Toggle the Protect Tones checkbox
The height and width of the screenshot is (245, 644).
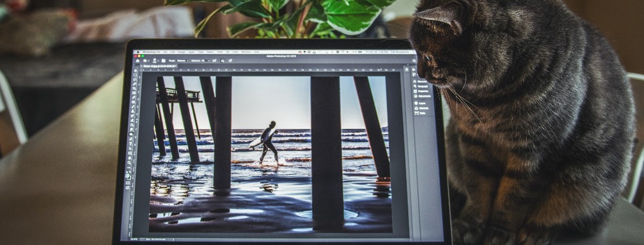click(x=222, y=61)
